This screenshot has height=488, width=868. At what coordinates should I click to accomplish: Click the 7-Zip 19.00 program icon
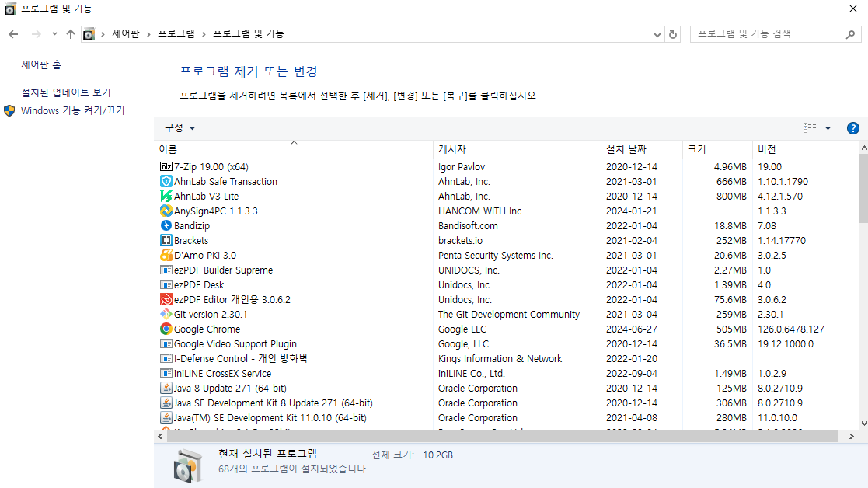point(166,166)
